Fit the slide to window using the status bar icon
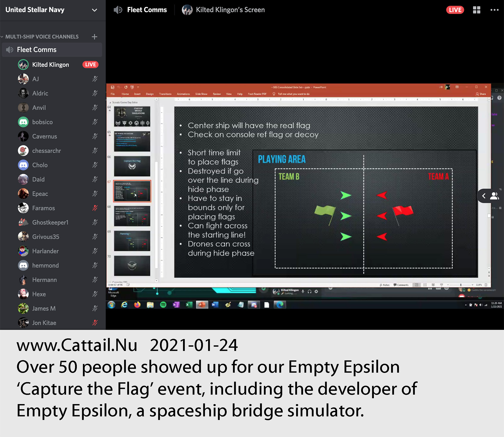 (x=486, y=285)
